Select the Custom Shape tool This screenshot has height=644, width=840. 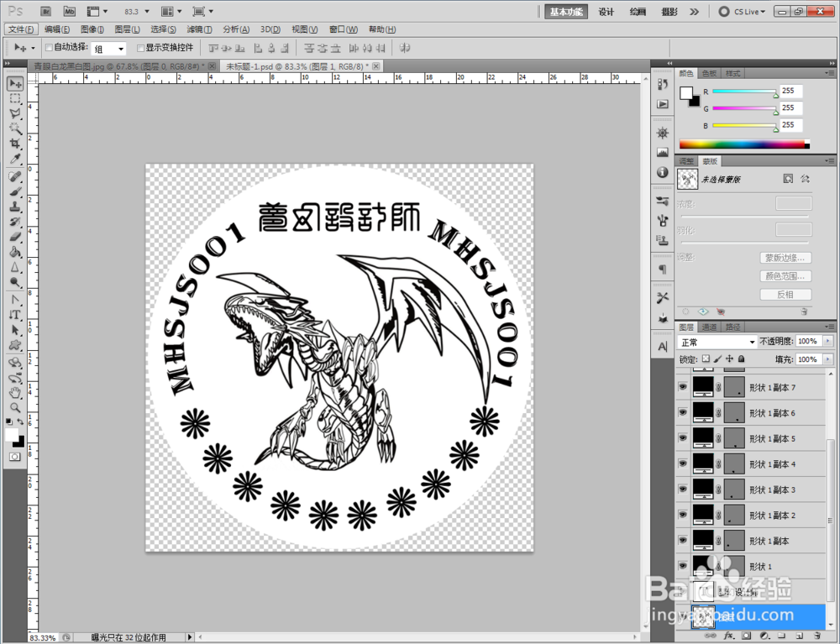click(x=15, y=345)
